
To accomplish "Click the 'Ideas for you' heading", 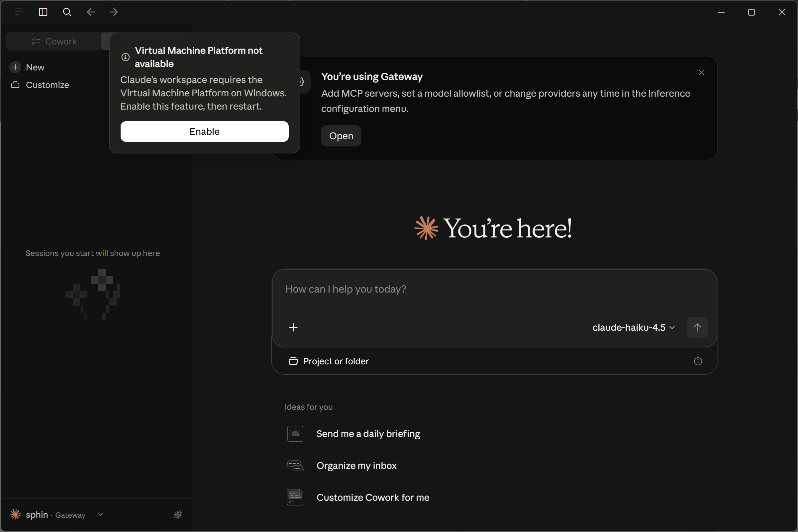I will [x=309, y=407].
